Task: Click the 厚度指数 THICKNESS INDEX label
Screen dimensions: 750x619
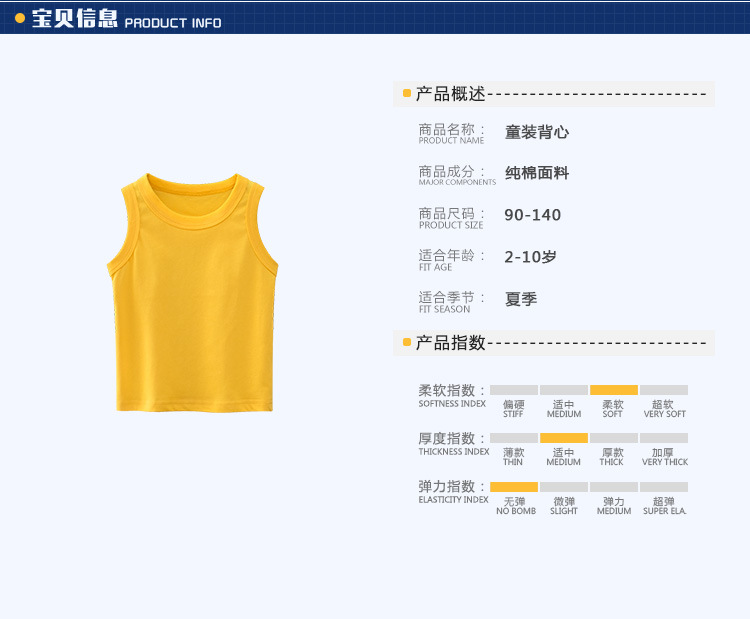Action: (x=454, y=444)
